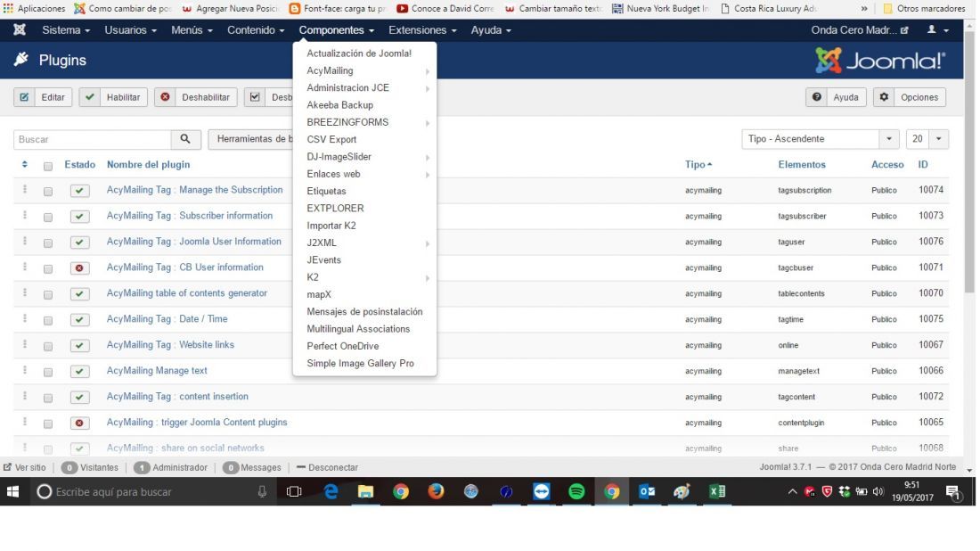Viewport: 980px width, 551px height.
Task: Click the ordering arrows column header icon
Action: point(24,164)
